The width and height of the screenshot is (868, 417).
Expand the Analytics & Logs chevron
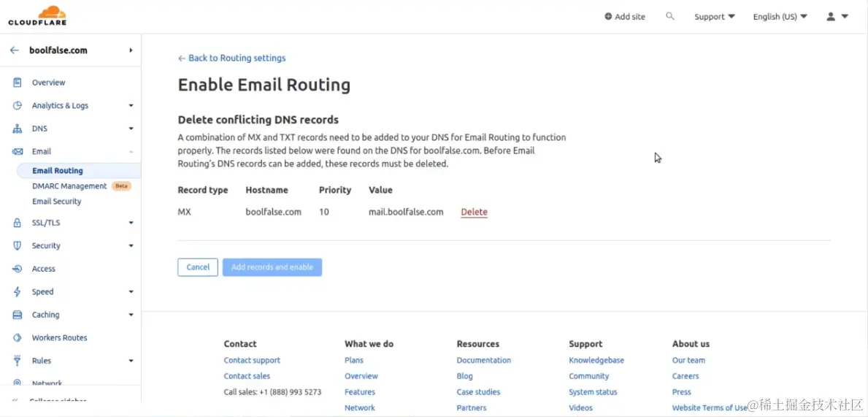(131, 105)
